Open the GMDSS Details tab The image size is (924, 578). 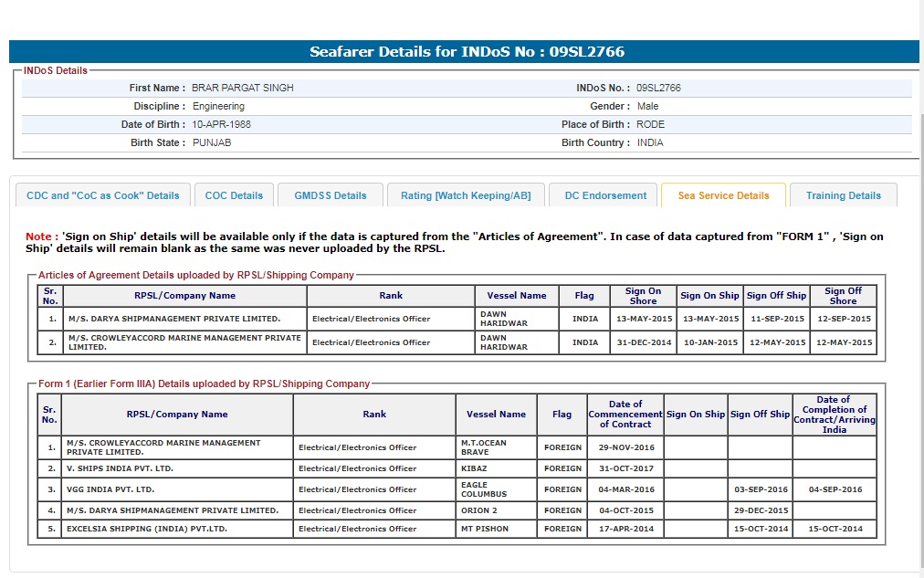tap(331, 195)
